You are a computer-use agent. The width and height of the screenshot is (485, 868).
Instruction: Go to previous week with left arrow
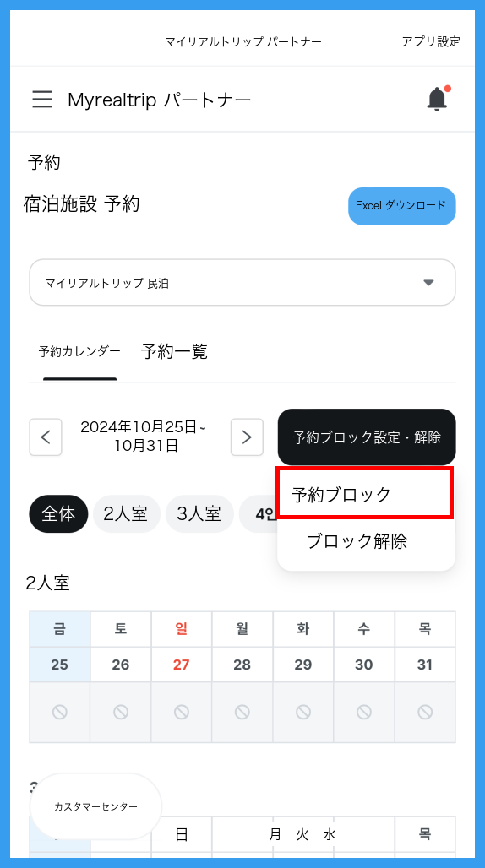pyautogui.click(x=46, y=437)
